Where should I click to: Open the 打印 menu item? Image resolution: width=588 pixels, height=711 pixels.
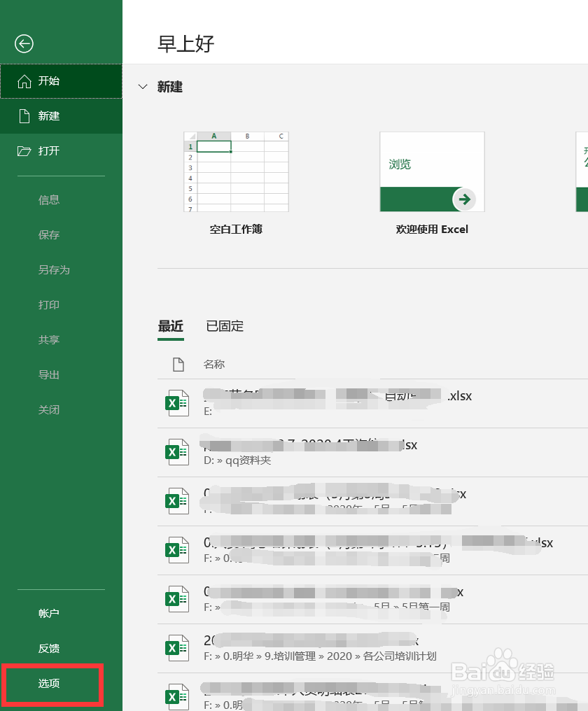click(x=49, y=304)
